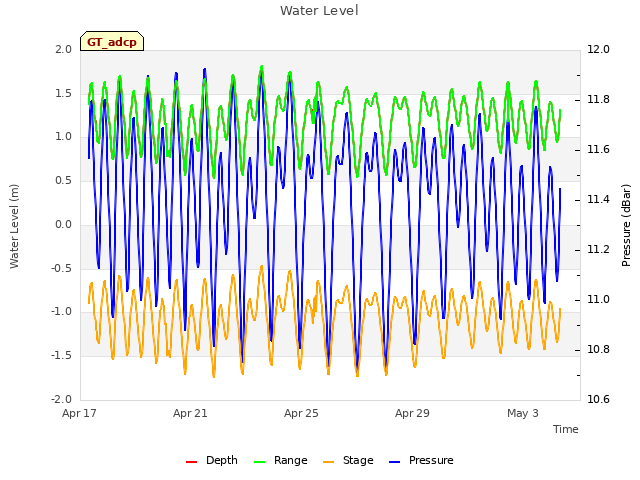640x480 pixels.
Task: Click the Apr 21 date tick label
Action: coord(190,413)
